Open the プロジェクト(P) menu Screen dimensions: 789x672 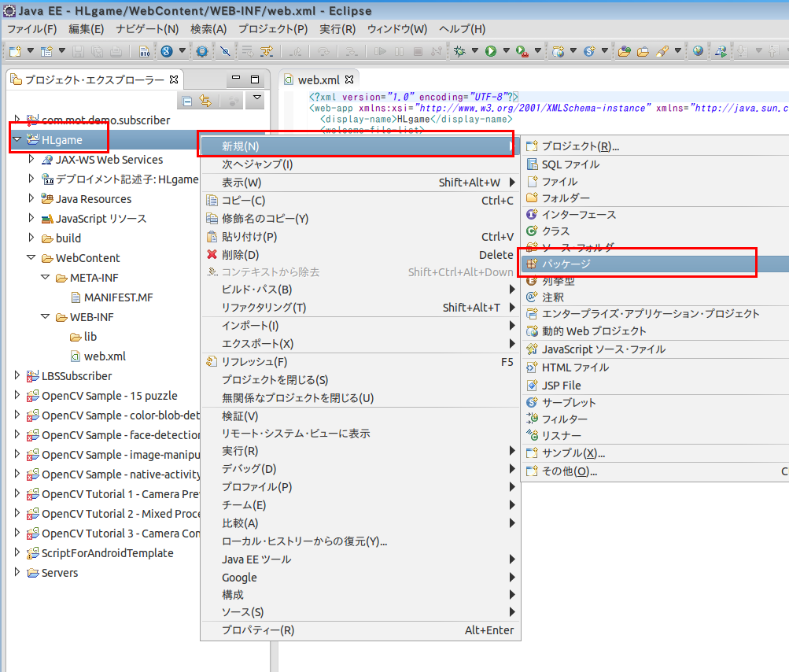click(273, 29)
